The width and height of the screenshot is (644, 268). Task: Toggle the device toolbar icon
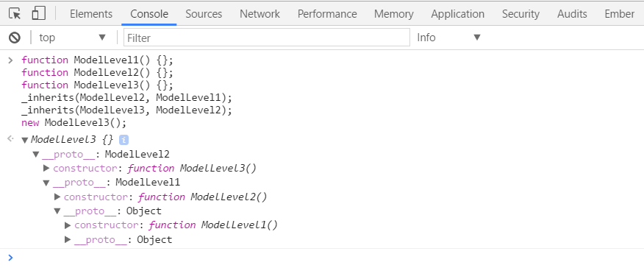click(x=39, y=13)
